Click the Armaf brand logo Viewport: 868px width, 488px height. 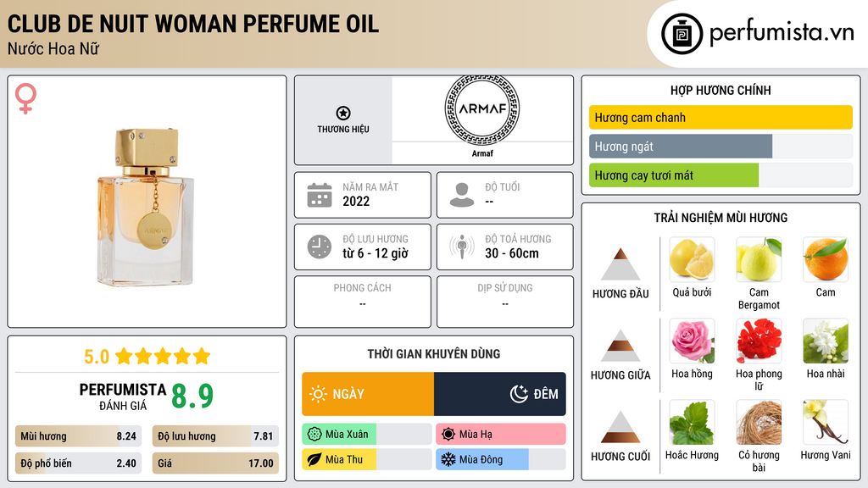tap(481, 108)
